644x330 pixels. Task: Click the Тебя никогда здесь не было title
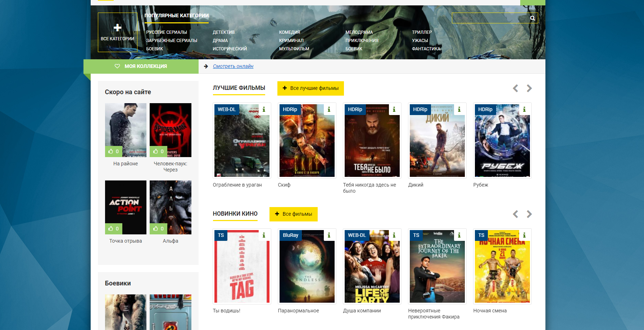tap(369, 188)
